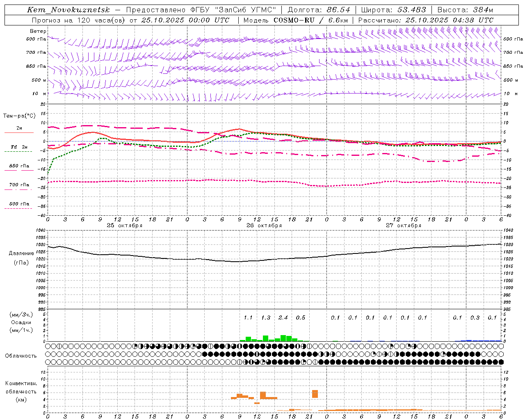Image resolution: width=525 pixels, height=420 pixels.
Task: Click the Kem_Novokuznetsk station title
Action: pos(68,10)
